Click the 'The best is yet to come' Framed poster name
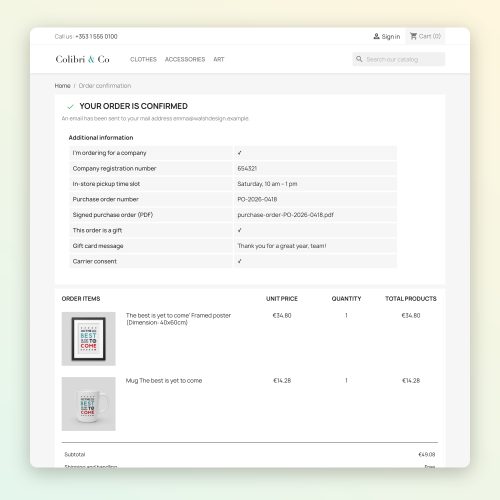This screenshot has height=500, width=500. coord(178,319)
